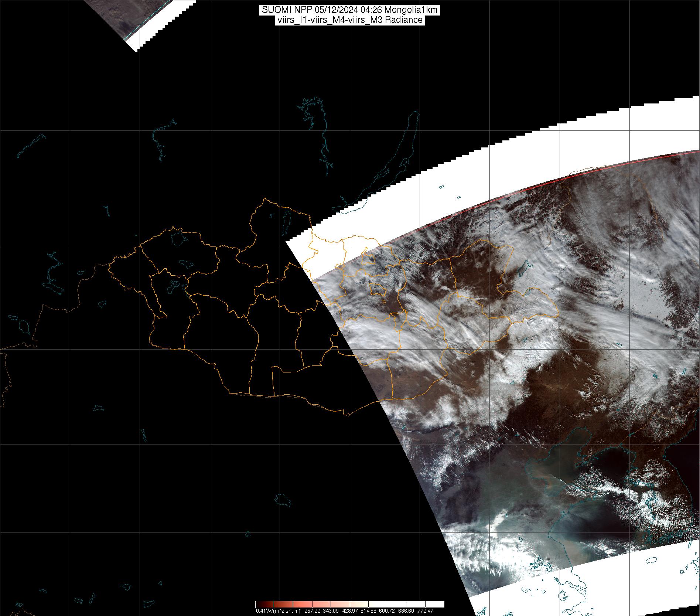This screenshot has width=700, height=616.
Task: Click the '343.09' colorbar value
Action: pos(331,611)
